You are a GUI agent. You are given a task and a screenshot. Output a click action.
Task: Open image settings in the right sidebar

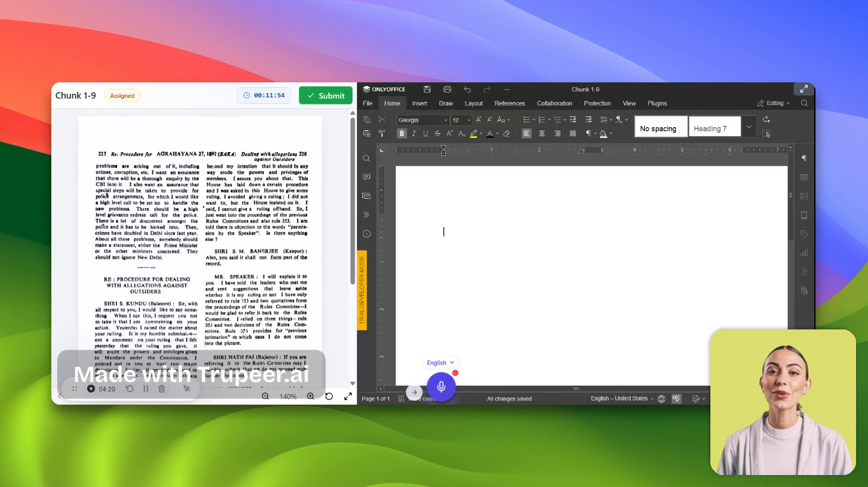(x=804, y=196)
